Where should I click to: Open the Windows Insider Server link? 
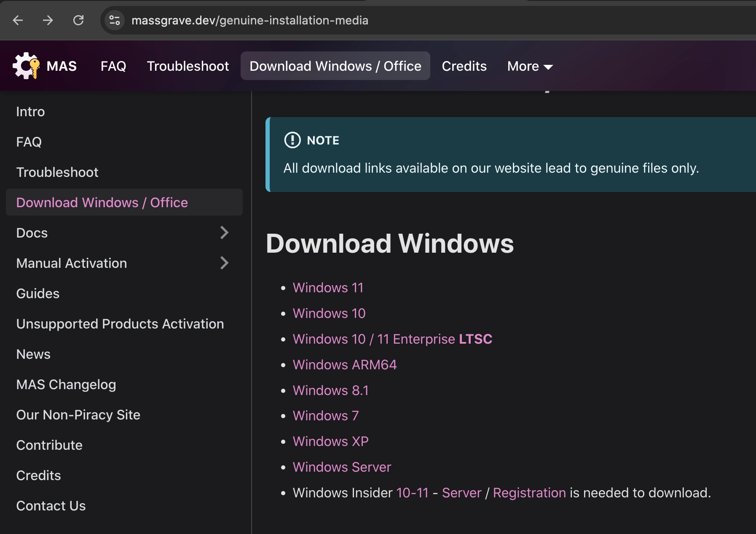pyautogui.click(x=461, y=493)
